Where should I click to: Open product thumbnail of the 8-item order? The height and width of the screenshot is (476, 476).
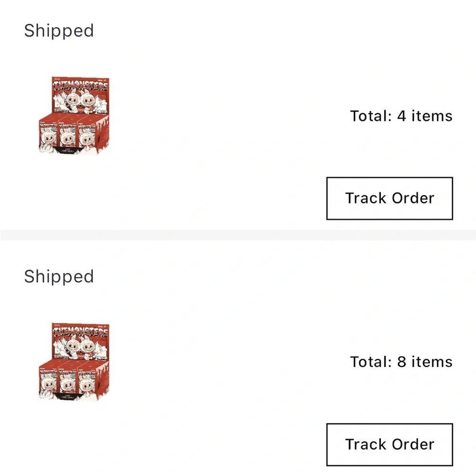pyautogui.click(x=74, y=362)
